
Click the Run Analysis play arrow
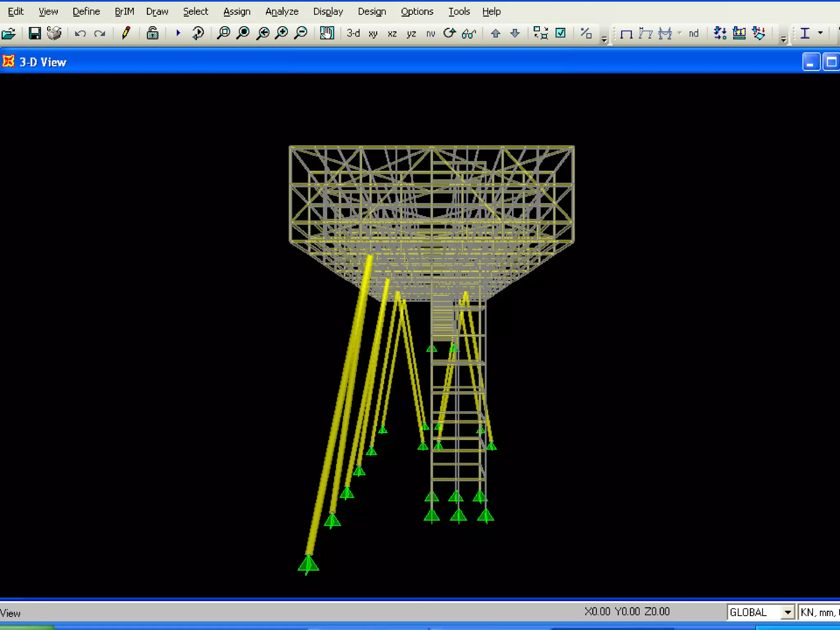click(x=178, y=33)
